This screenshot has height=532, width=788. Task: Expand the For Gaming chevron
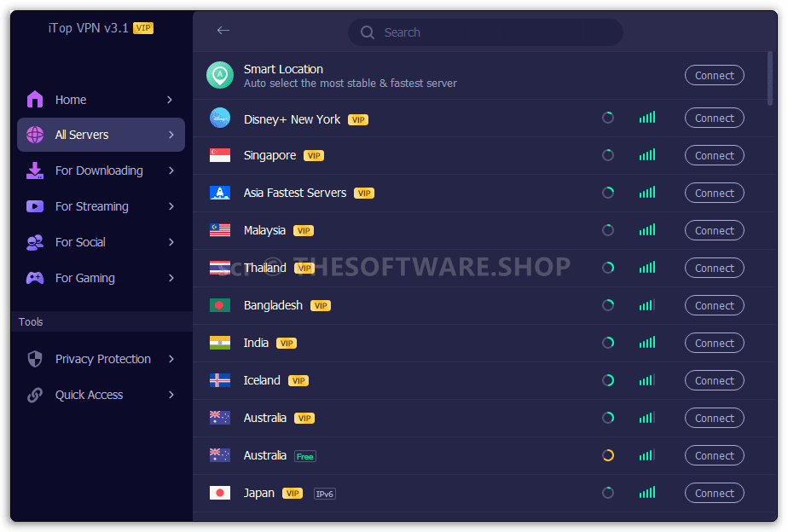pyautogui.click(x=171, y=278)
